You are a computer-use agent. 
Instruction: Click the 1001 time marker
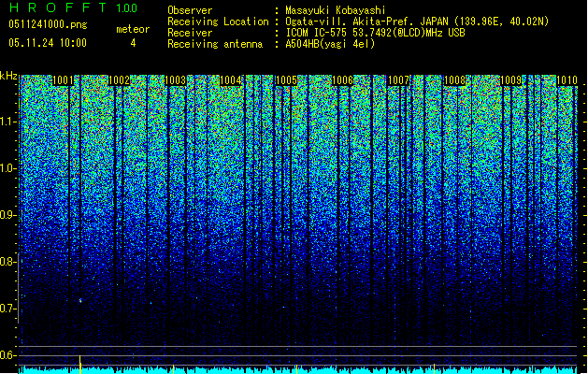(x=63, y=80)
